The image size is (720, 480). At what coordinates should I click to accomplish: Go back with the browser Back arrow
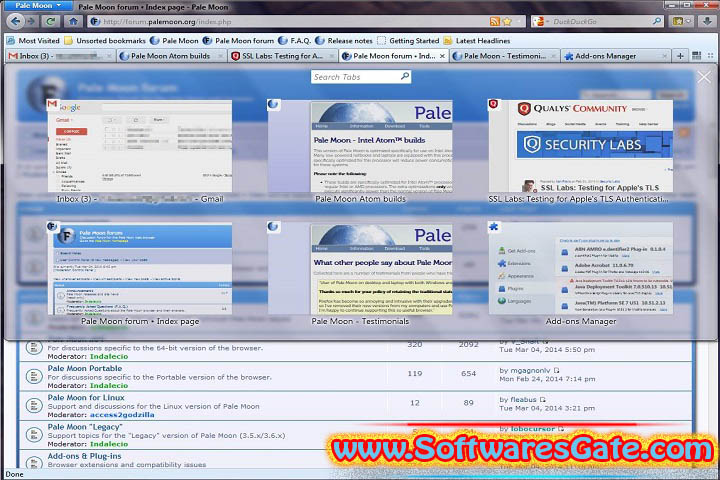pyautogui.click(x=16, y=21)
